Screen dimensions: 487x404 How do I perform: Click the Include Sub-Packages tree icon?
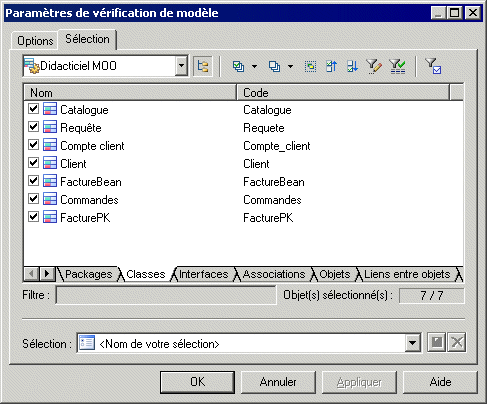[203, 66]
